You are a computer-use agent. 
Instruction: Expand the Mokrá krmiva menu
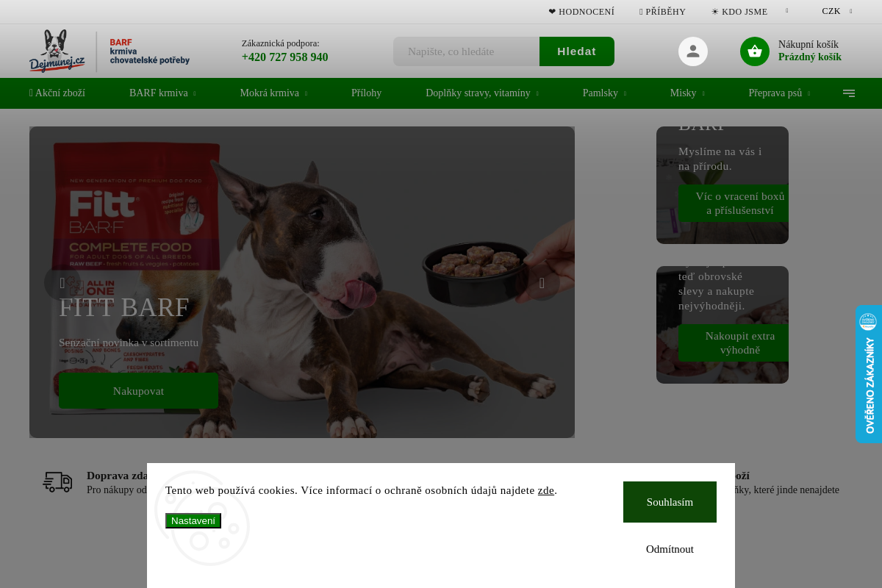[x=273, y=93]
